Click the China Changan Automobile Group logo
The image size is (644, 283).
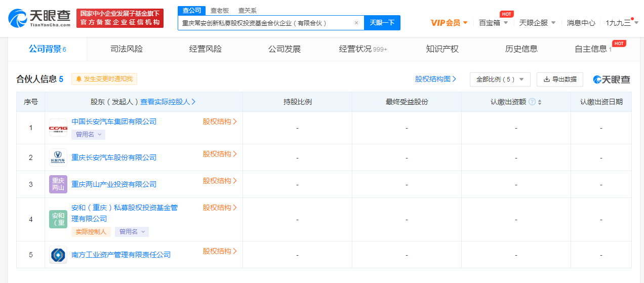click(x=58, y=128)
